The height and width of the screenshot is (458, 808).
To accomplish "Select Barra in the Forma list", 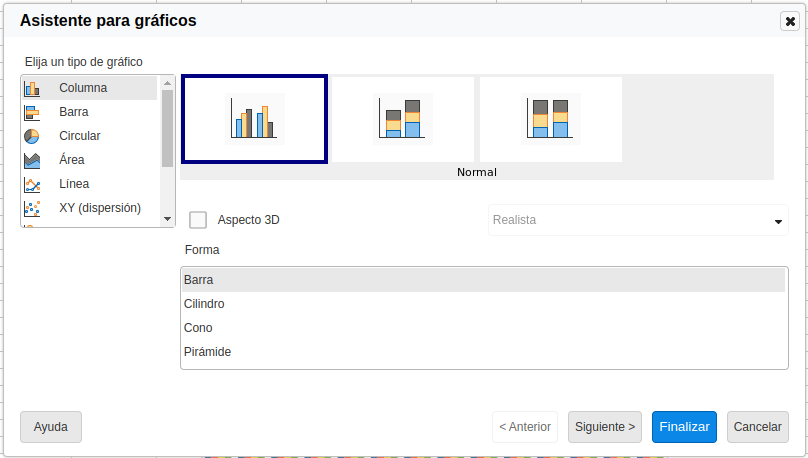I will click(x=199, y=280).
